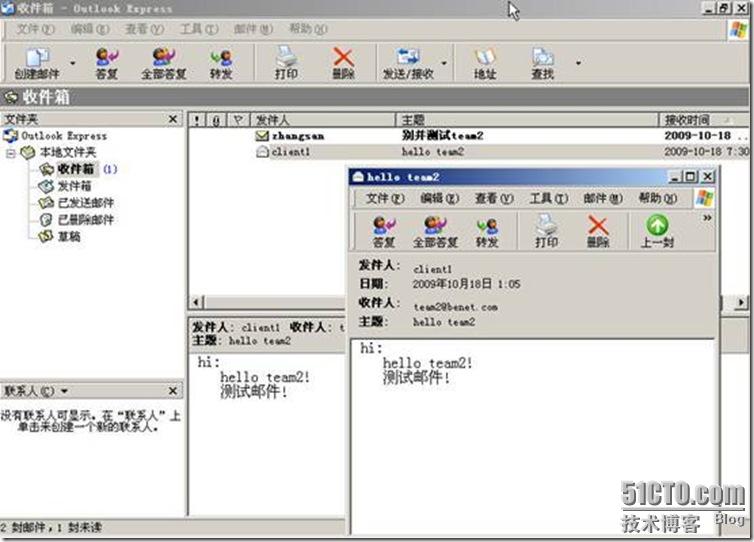
Task: Open Send/Receive dropdown arrow
Action: (x=444, y=63)
